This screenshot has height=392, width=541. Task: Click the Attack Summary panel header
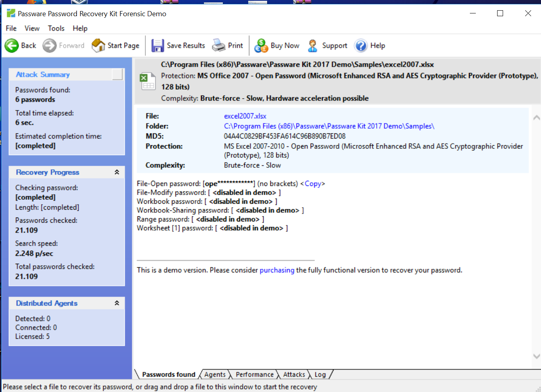click(66, 75)
